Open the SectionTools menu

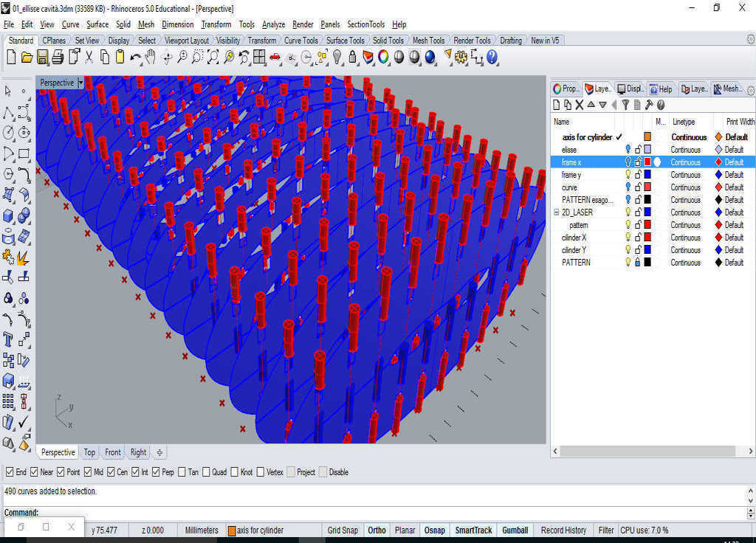click(x=366, y=24)
